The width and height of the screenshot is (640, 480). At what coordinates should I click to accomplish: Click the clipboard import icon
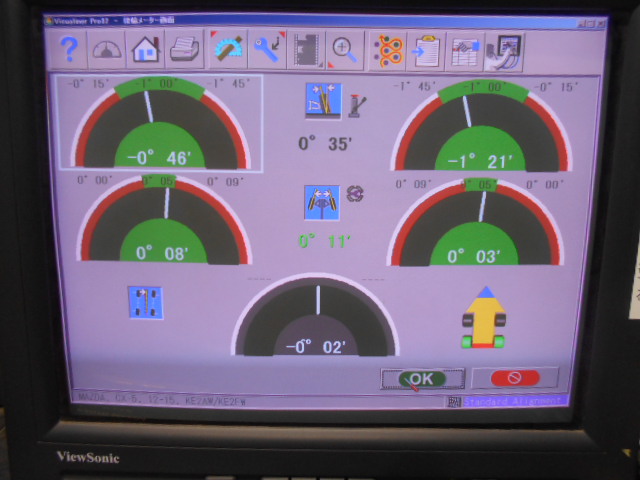426,52
